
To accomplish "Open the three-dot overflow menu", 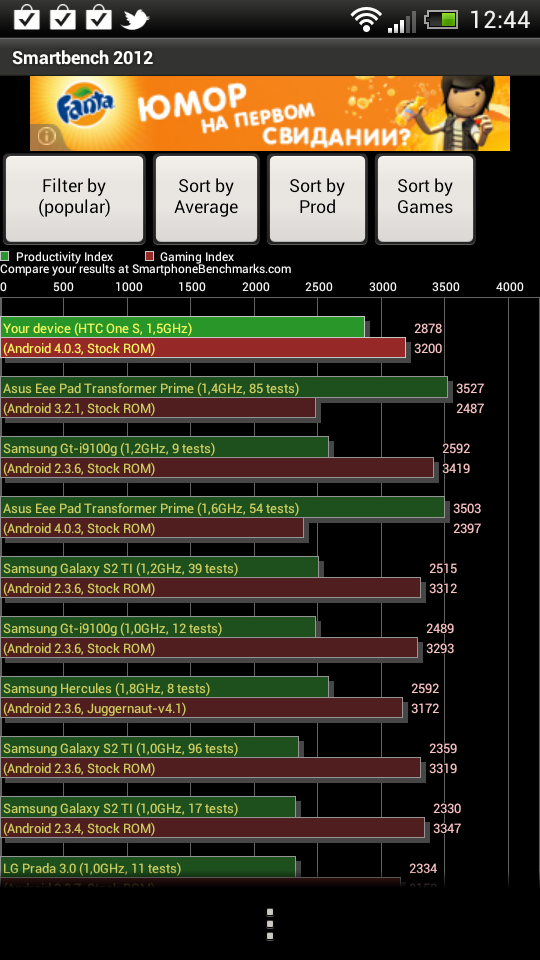I will (270, 924).
